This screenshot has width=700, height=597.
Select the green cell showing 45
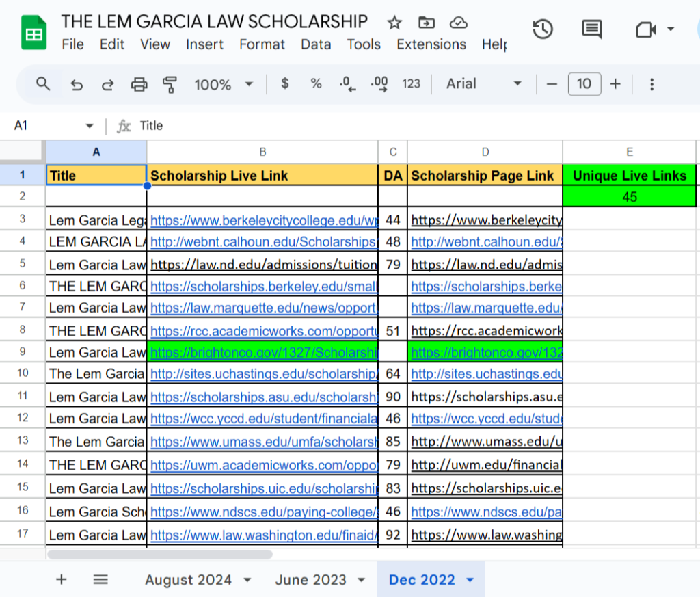click(x=630, y=197)
